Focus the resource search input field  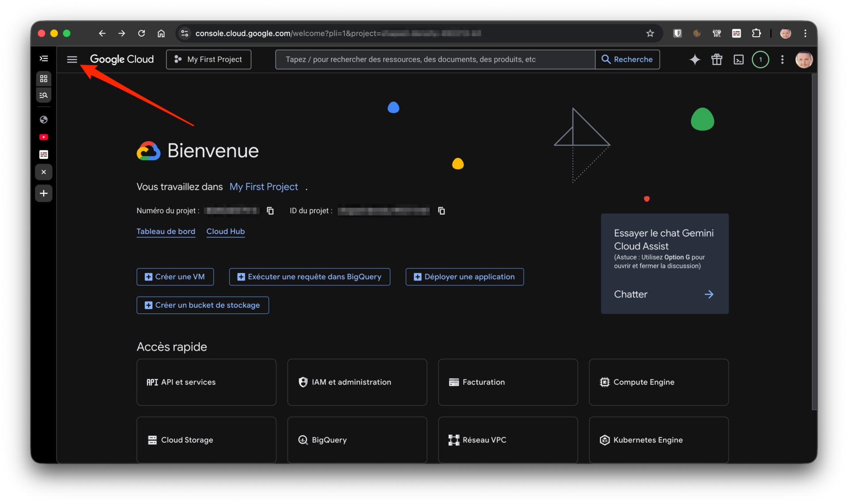[x=435, y=59]
